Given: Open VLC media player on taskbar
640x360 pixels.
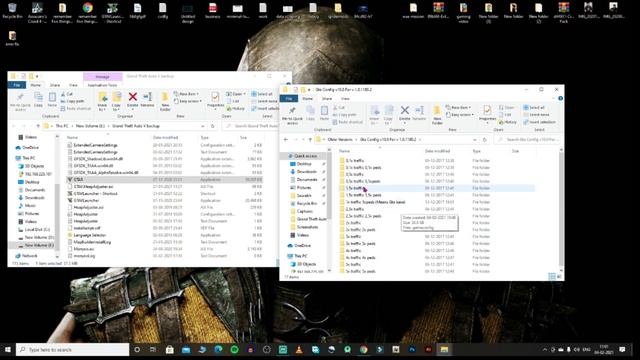Looking at the screenshot, I should 299,350.
